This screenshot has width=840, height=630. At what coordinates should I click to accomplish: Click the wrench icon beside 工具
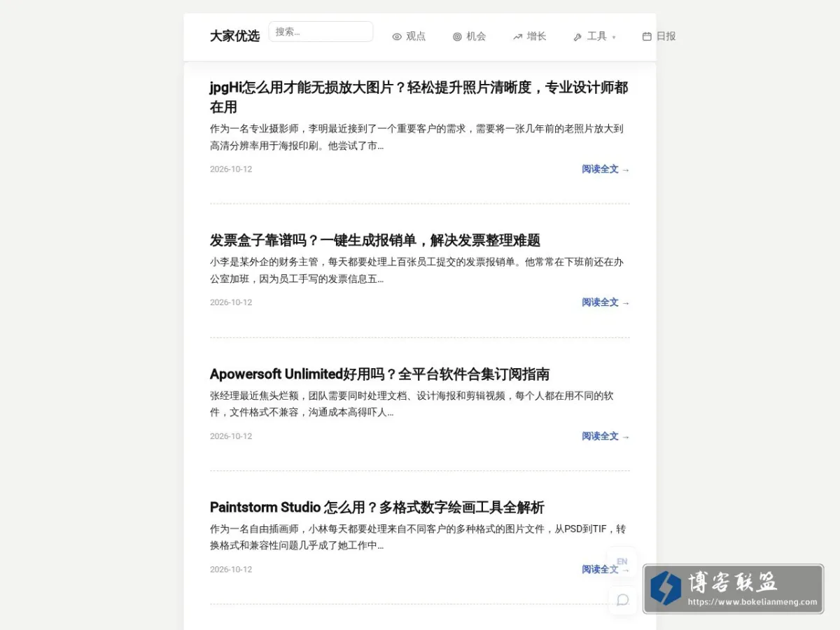577,36
